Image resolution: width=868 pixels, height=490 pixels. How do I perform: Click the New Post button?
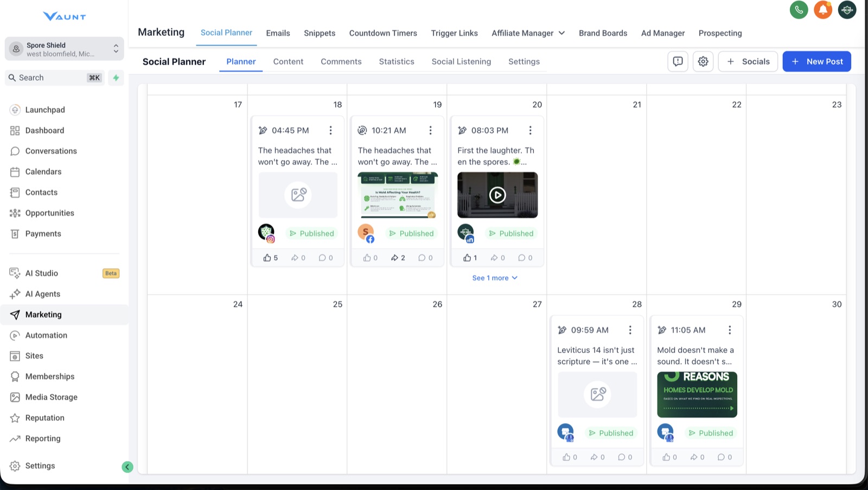(816, 61)
